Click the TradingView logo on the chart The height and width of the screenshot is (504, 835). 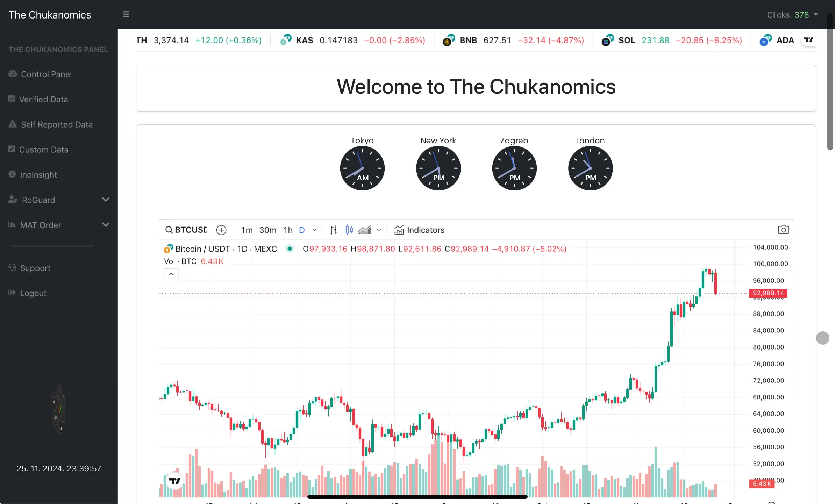click(x=174, y=481)
